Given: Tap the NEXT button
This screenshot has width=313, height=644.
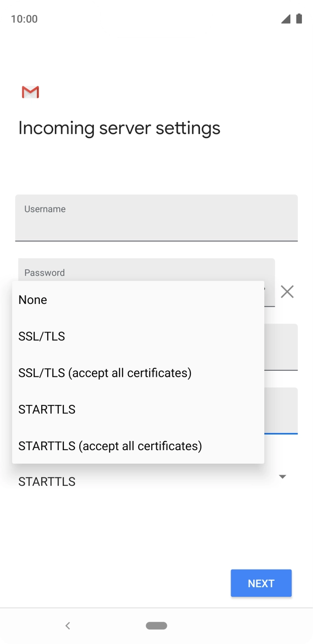Looking at the screenshot, I should point(261,583).
